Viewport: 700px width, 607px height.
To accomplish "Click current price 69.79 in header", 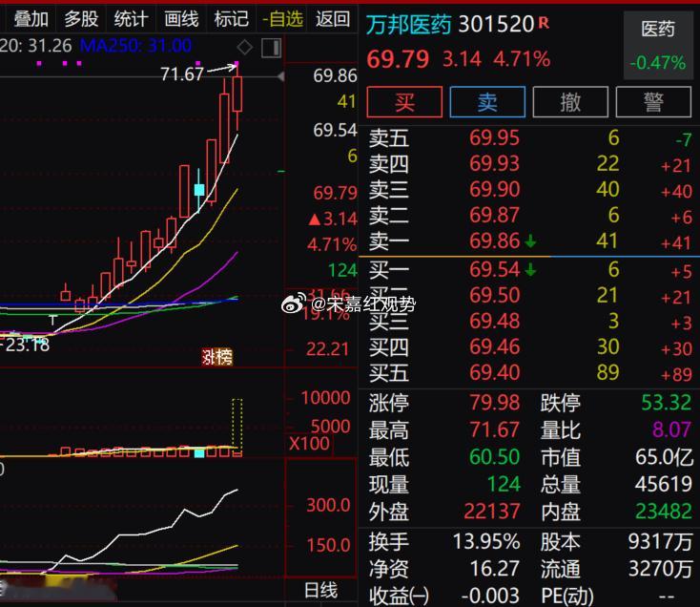I will click(x=398, y=59).
